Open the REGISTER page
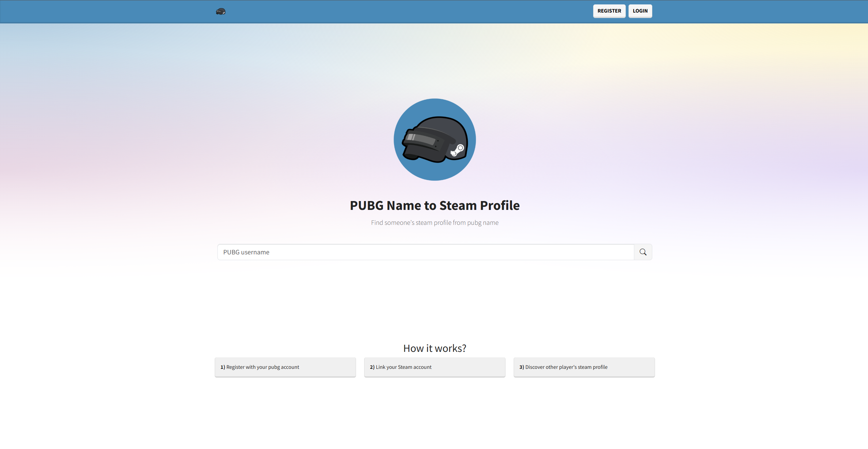The image size is (868, 449). 609,11
